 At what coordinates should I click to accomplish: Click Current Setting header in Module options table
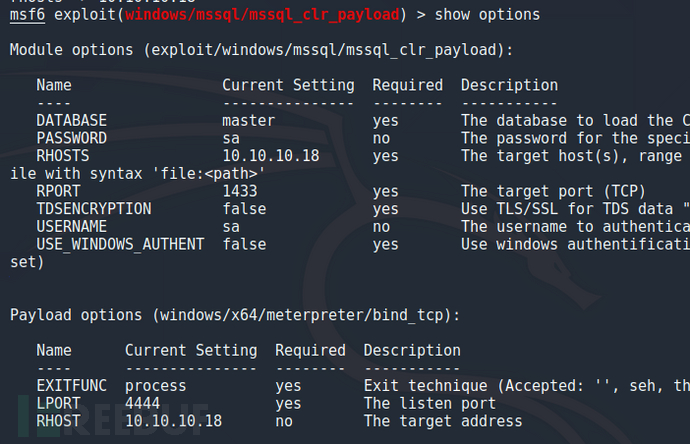pyautogui.click(x=288, y=85)
